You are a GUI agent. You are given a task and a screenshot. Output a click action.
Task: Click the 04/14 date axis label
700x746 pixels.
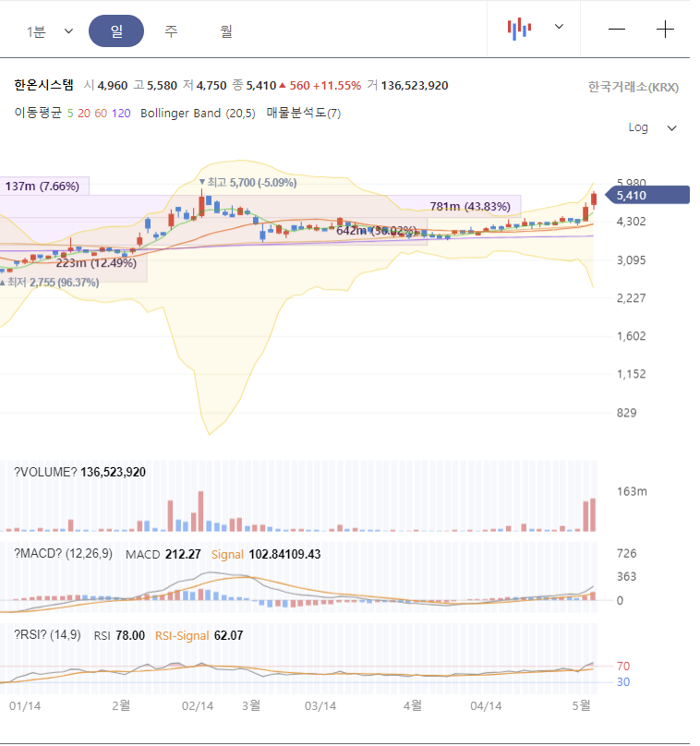(x=486, y=706)
